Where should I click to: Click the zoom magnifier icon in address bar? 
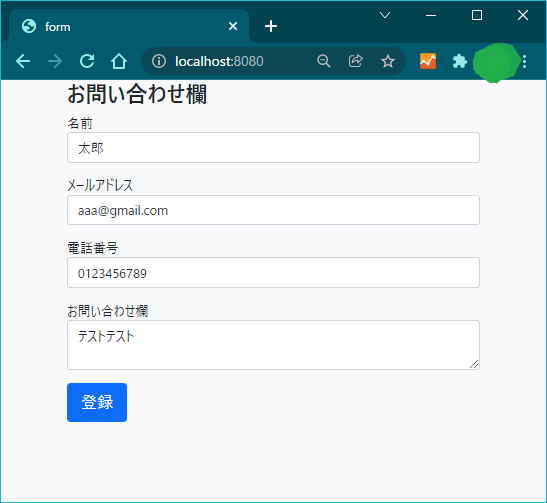click(323, 61)
